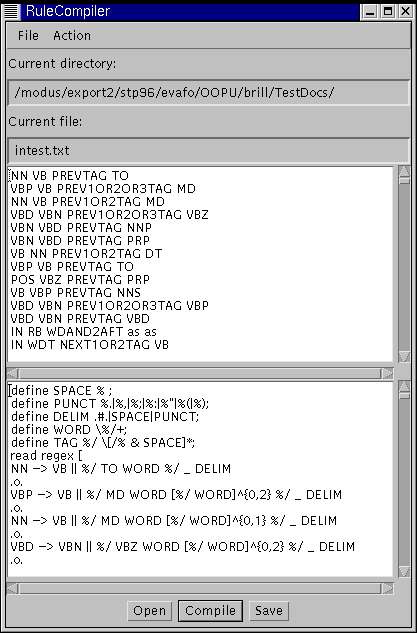Click line 'IN WDT NEXT1OR2TAG VB'
Image resolution: width=417 pixels, height=633 pixels.
pyautogui.click(x=90, y=344)
